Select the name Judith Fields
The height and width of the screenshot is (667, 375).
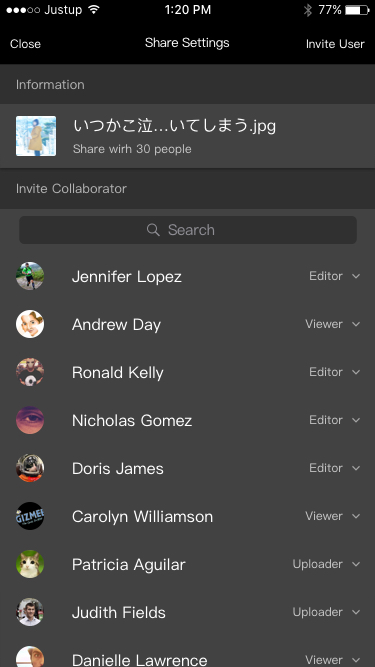[119, 613]
